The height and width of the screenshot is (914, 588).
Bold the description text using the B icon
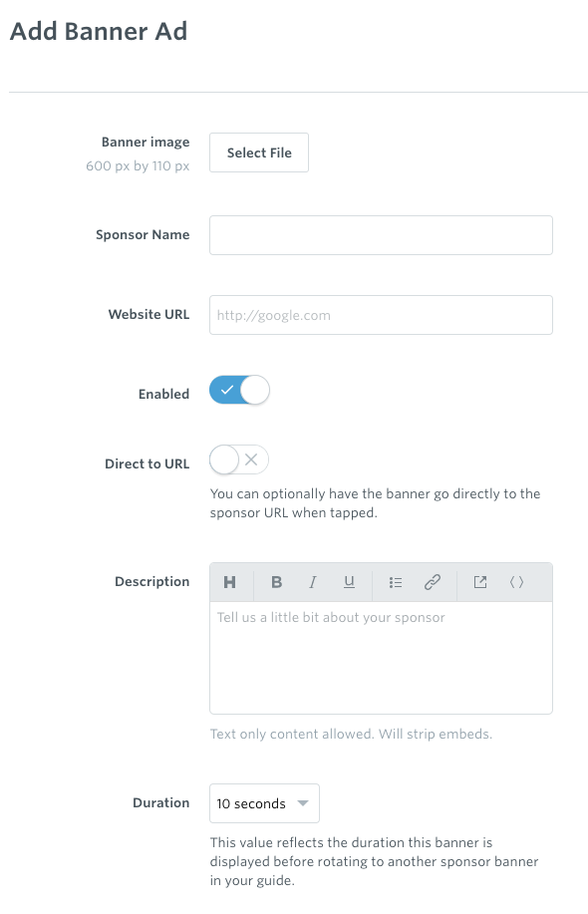click(x=276, y=581)
